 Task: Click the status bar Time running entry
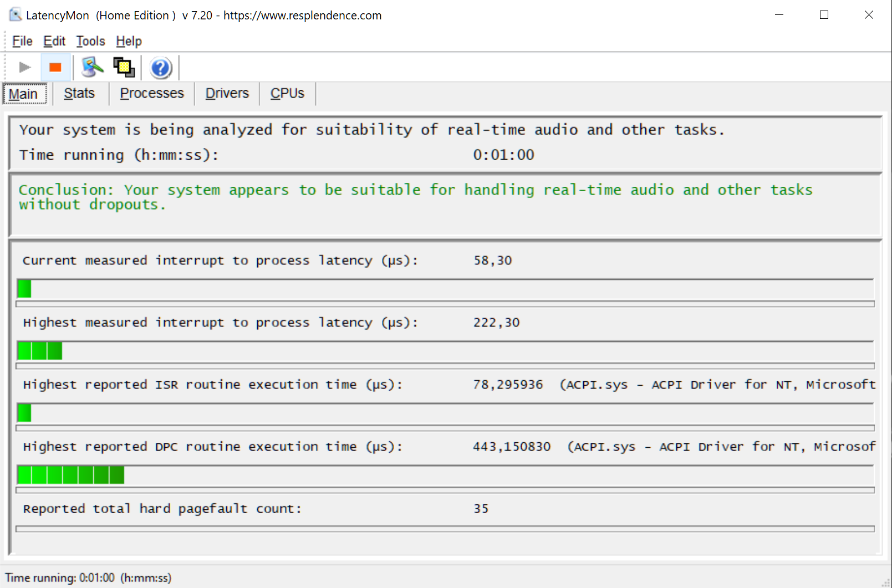pos(88,577)
